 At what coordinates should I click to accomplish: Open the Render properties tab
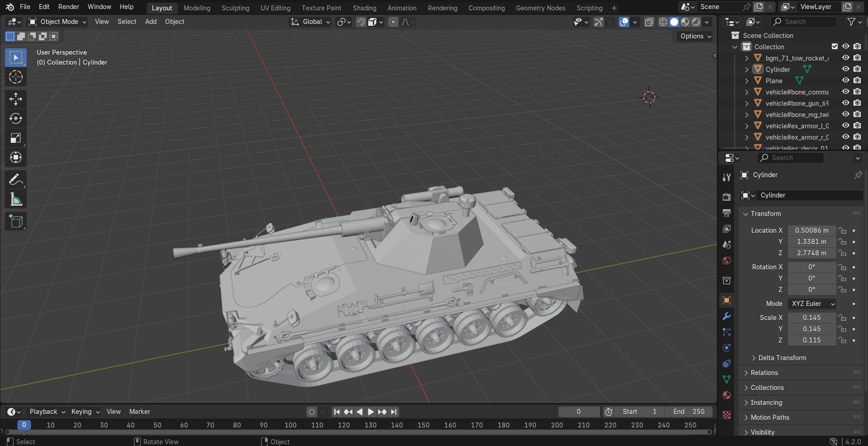[x=726, y=197]
